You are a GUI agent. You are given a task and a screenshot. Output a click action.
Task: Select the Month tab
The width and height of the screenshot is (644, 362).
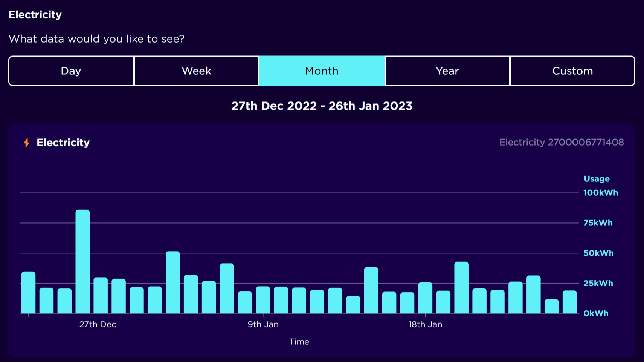[x=322, y=71]
